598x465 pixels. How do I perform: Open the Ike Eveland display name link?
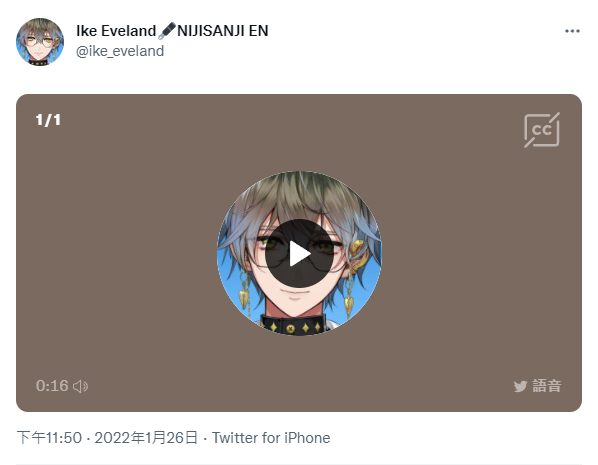(116, 31)
